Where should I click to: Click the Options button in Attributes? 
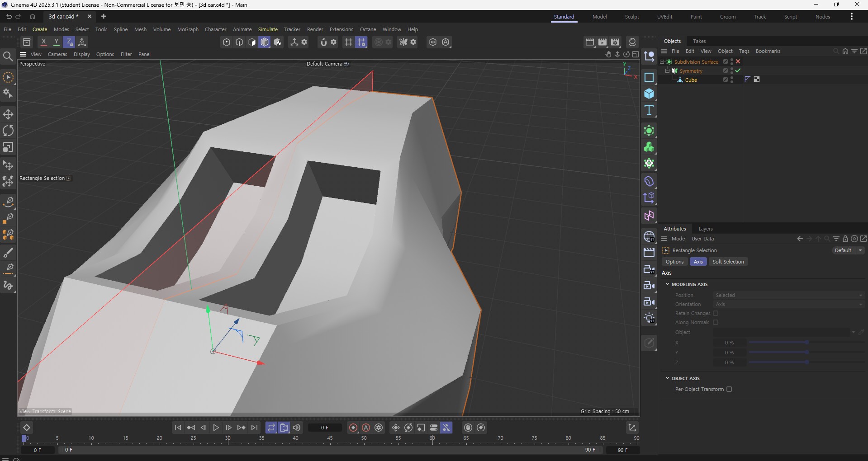674,262
